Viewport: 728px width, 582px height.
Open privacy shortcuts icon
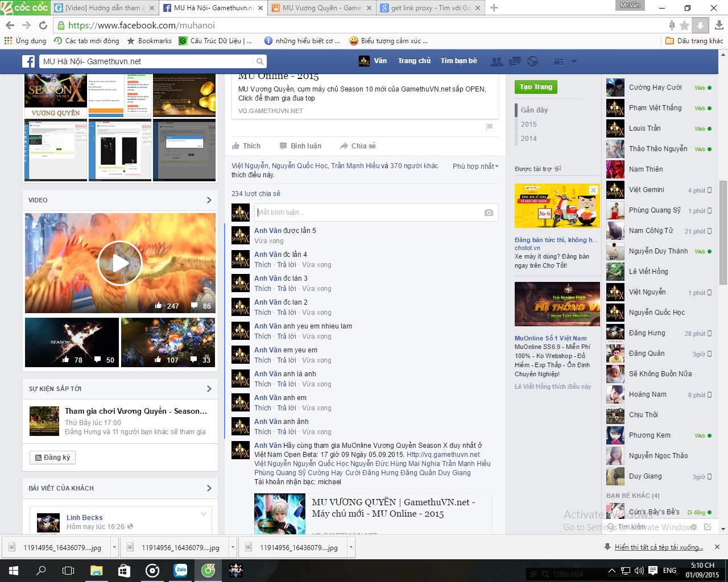click(x=559, y=61)
